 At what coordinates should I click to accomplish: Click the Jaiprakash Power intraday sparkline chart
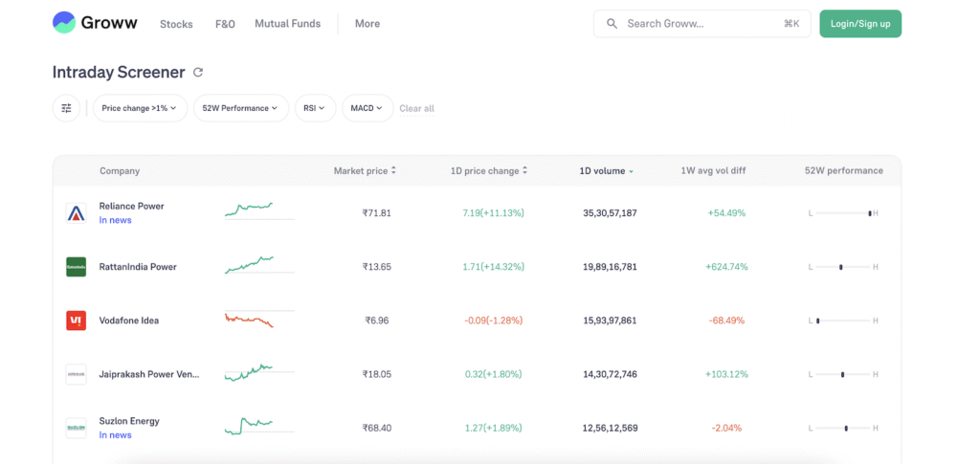[259, 373]
